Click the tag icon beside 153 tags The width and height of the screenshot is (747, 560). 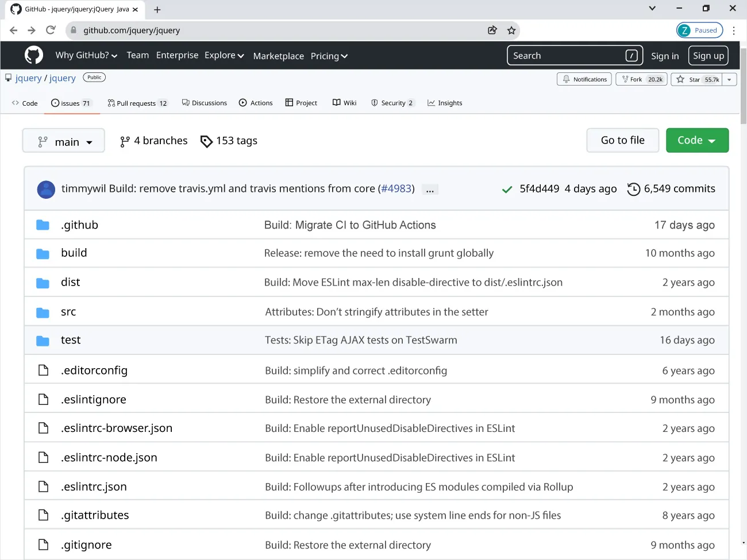point(206,141)
